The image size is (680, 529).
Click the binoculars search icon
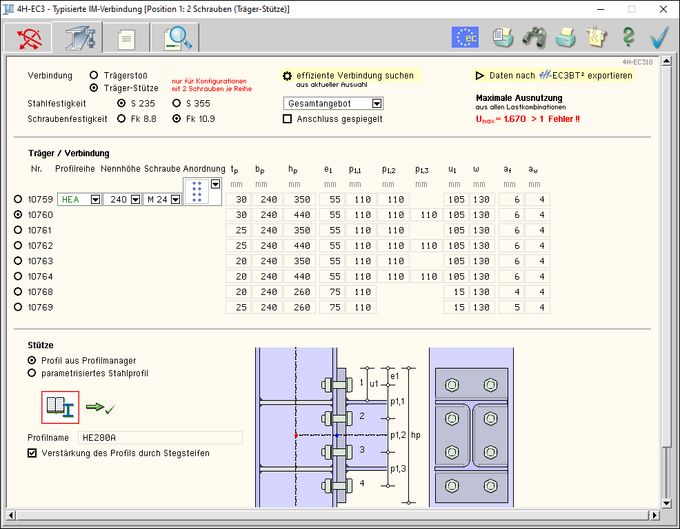click(x=536, y=37)
